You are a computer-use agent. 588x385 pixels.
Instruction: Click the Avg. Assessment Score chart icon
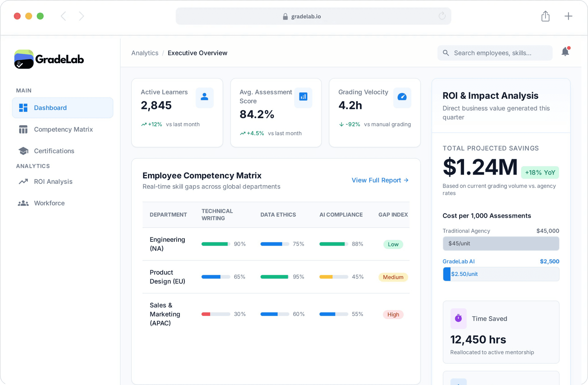[303, 98]
